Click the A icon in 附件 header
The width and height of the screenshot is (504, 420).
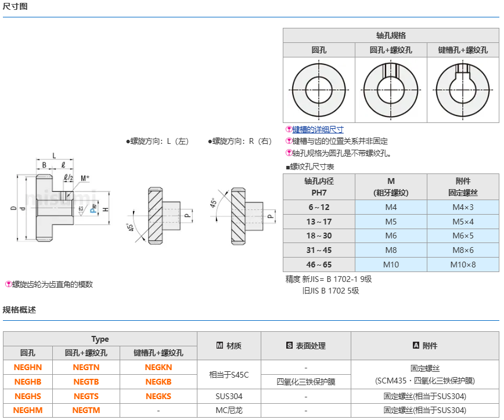coord(416,346)
